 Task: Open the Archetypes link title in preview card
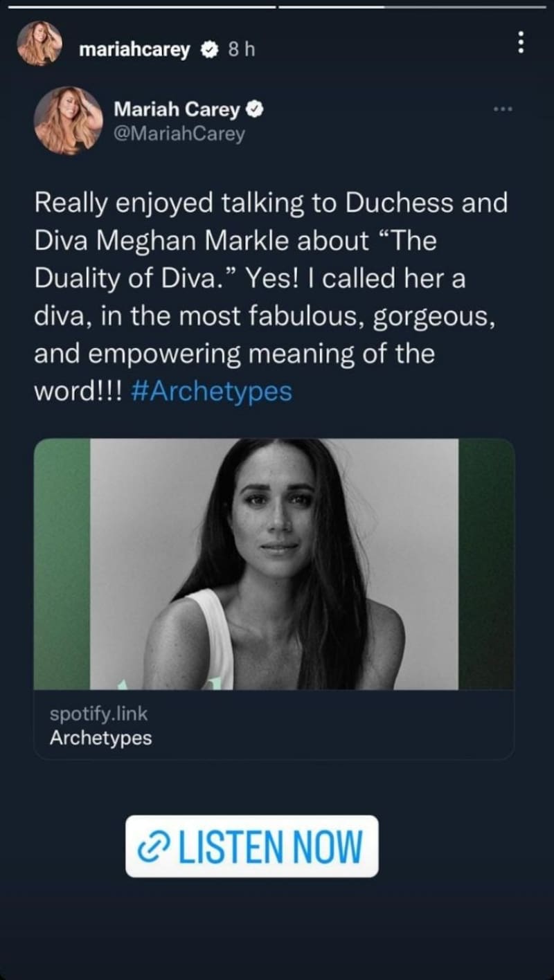pyautogui.click(x=100, y=738)
